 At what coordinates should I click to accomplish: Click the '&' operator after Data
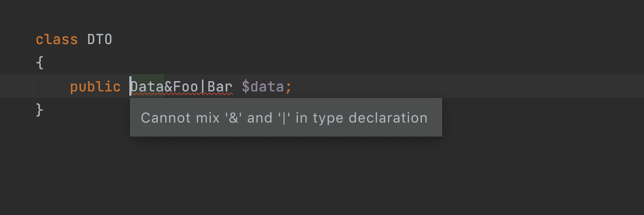tap(169, 87)
